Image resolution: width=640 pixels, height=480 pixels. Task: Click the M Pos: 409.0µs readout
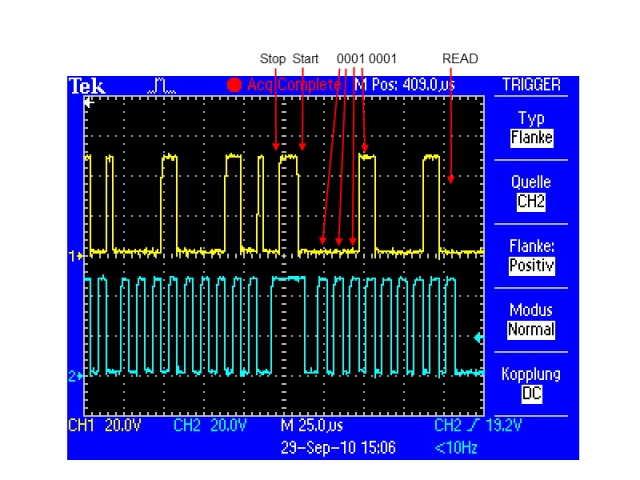405,85
